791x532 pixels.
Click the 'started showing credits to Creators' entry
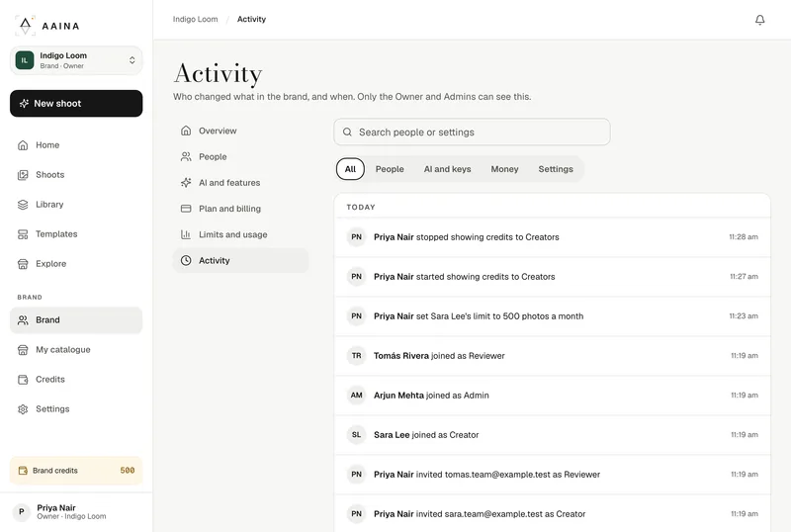pyautogui.click(x=552, y=277)
